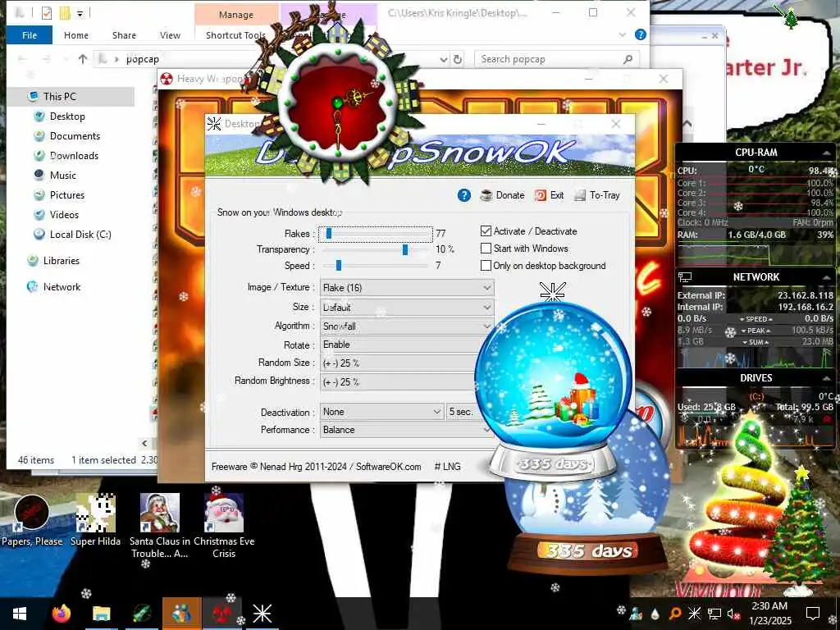Image resolution: width=840 pixels, height=630 pixels.
Task: Click the Donate link text
Action: [x=510, y=195]
